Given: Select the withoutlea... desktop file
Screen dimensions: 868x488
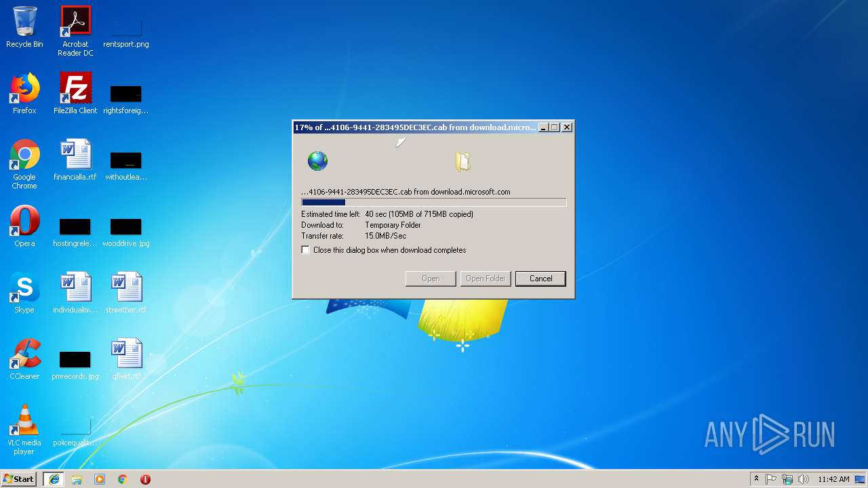Looking at the screenshot, I should [126, 165].
